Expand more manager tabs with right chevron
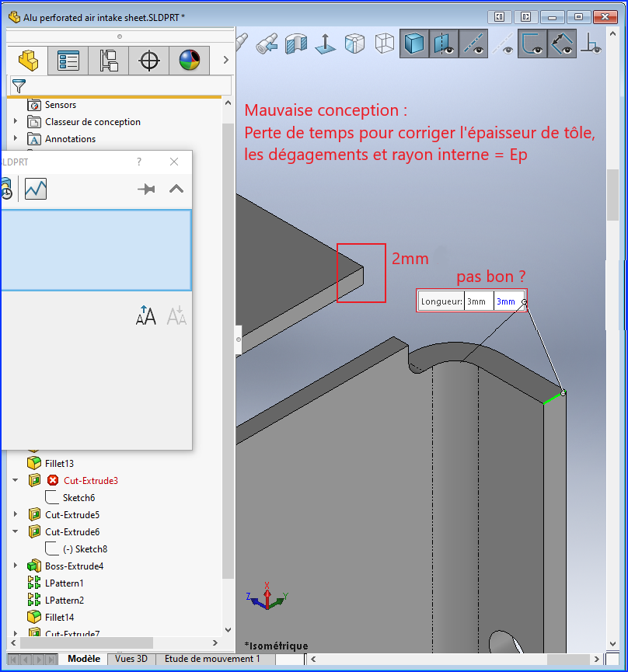628x672 pixels. pos(226,61)
